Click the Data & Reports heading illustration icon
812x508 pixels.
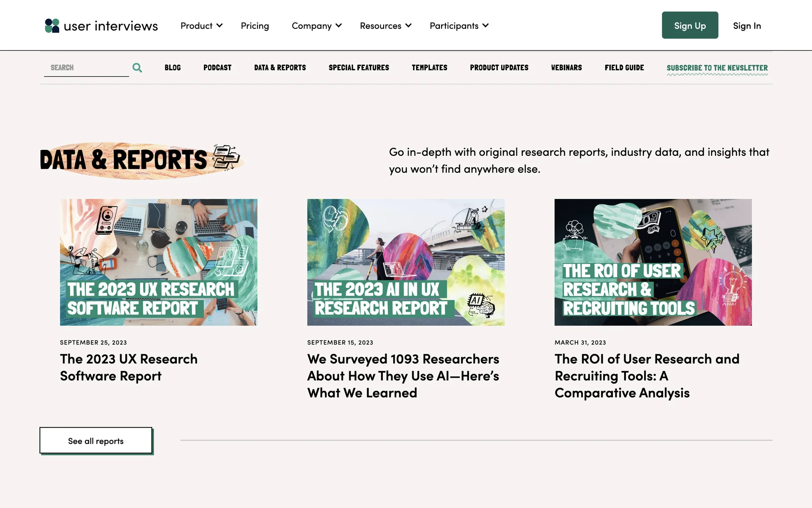(226, 157)
